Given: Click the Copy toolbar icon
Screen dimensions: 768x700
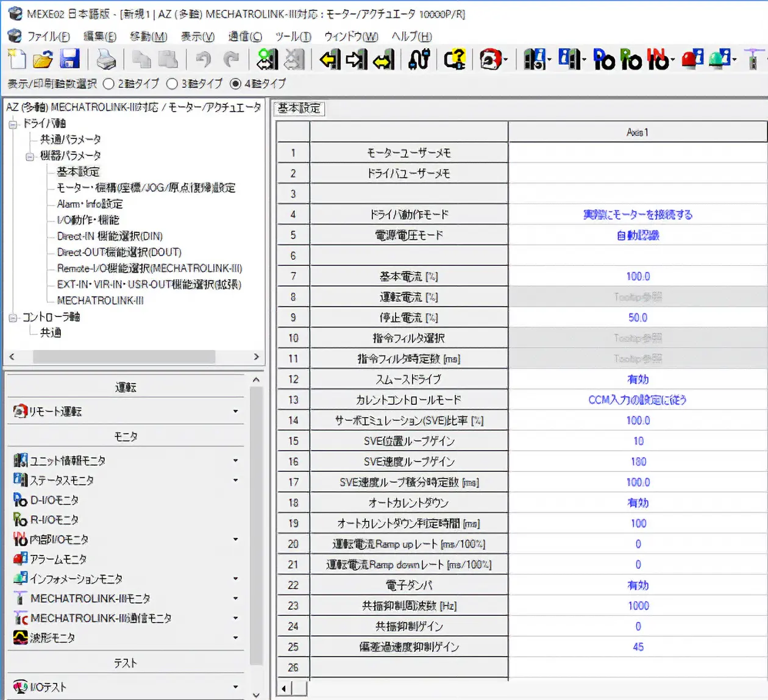Looking at the screenshot, I should (141, 59).
